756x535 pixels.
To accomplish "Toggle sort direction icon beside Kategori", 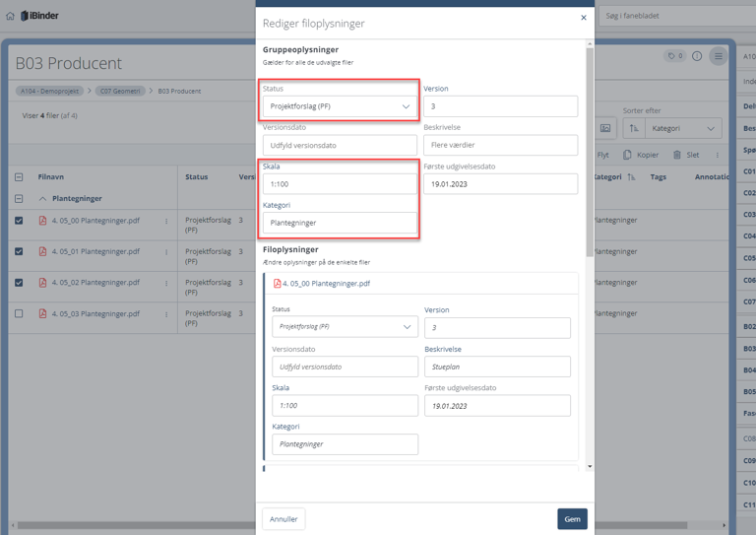I will (633, 128).
